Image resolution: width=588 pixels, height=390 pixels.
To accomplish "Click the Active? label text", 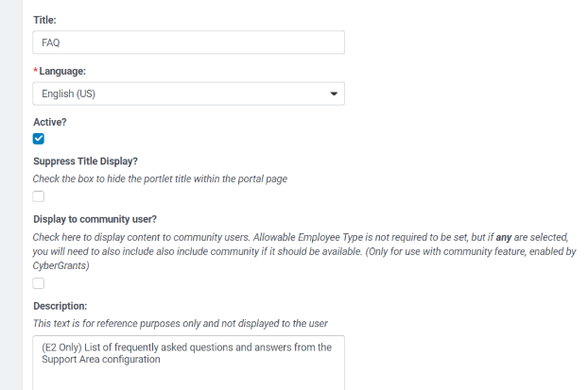I will tap(50, 122).
